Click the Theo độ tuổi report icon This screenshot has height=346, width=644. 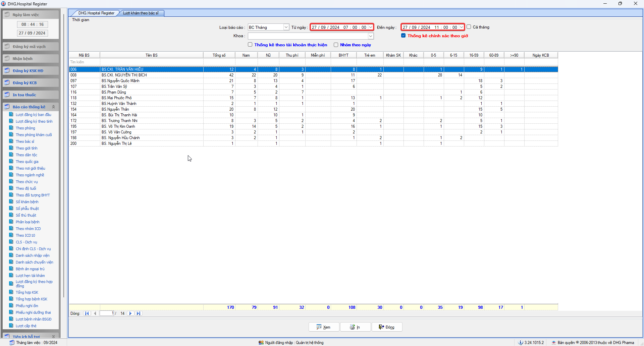point(11,188)
